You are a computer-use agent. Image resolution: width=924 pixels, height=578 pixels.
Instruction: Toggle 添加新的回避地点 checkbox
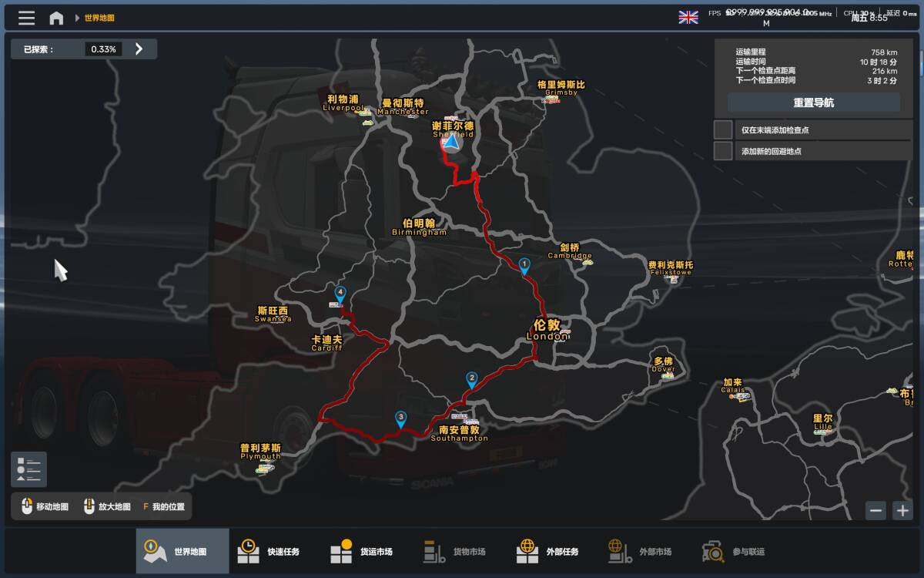(x=723, y=151)
